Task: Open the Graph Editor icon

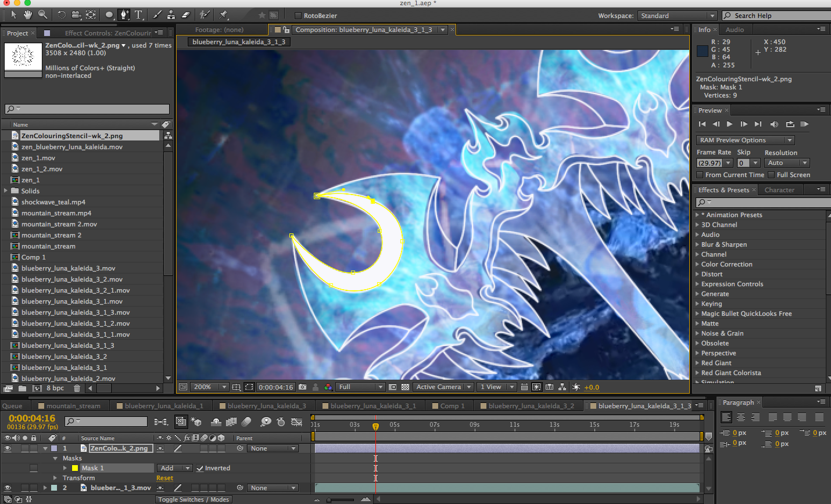Action: (x=297, y=422)
